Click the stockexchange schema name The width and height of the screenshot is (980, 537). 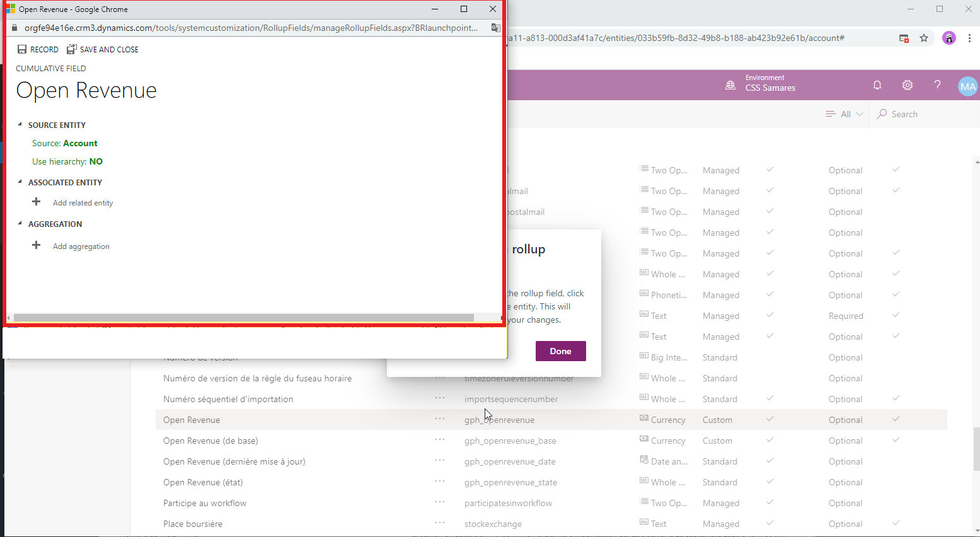pos(493,524)
